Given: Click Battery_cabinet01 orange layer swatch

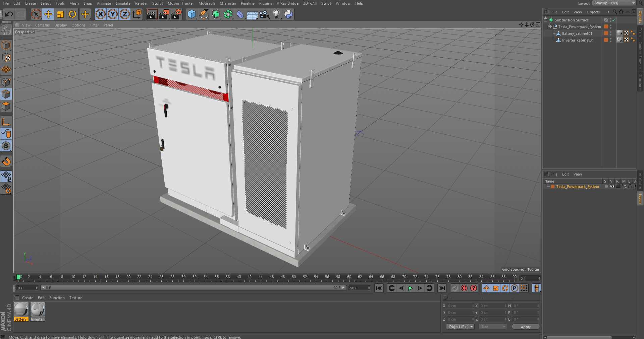Looking at the screenshot, I should tap(606, 33).
